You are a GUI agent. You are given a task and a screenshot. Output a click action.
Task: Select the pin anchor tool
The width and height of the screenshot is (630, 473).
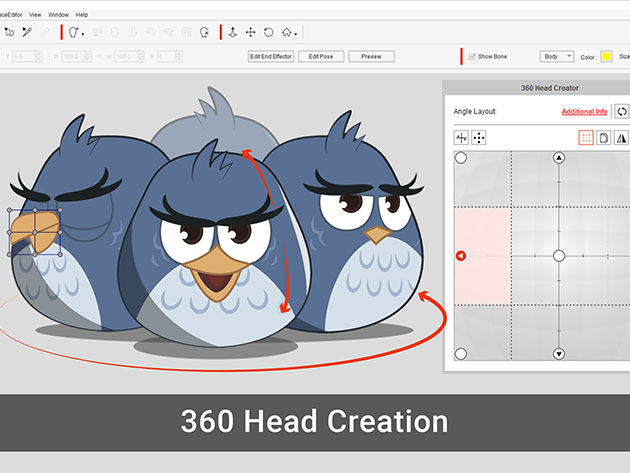coord(233,32)
